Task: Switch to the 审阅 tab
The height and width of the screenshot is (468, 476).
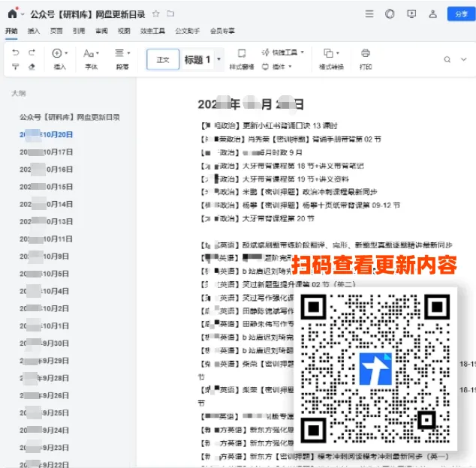Action: 101,31
